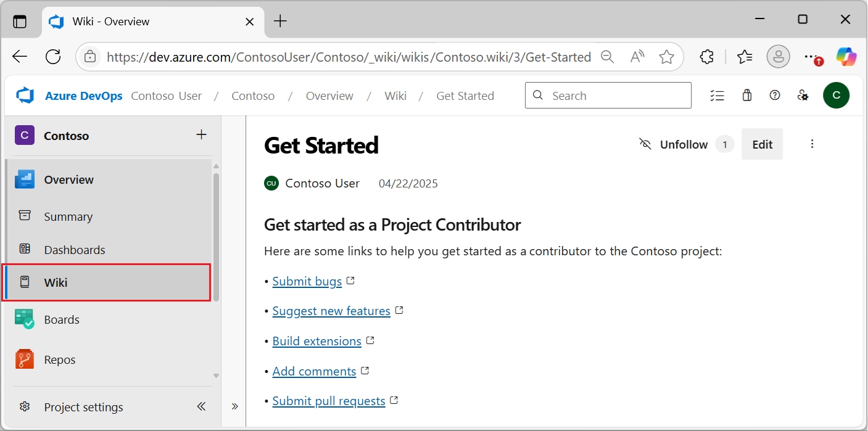Open Repos in the sidebar
868x431 pixels.
click(59, 359)
